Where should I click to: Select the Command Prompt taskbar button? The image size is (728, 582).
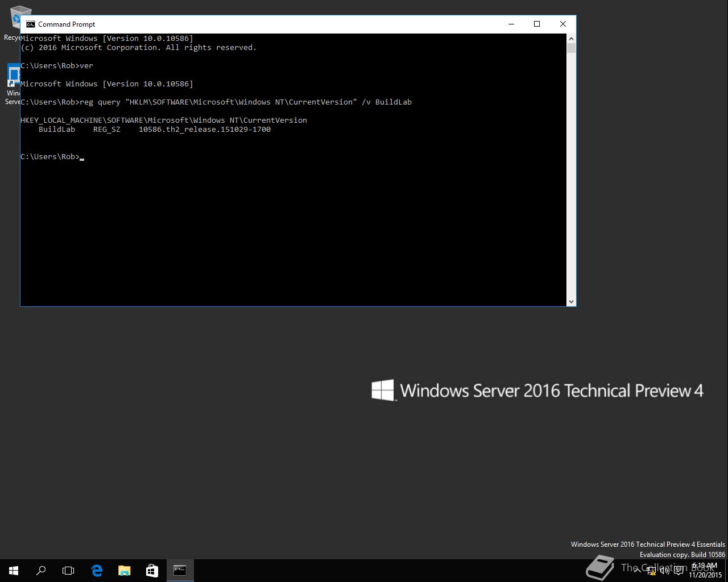pyautogui.click(x=180, y=571)
